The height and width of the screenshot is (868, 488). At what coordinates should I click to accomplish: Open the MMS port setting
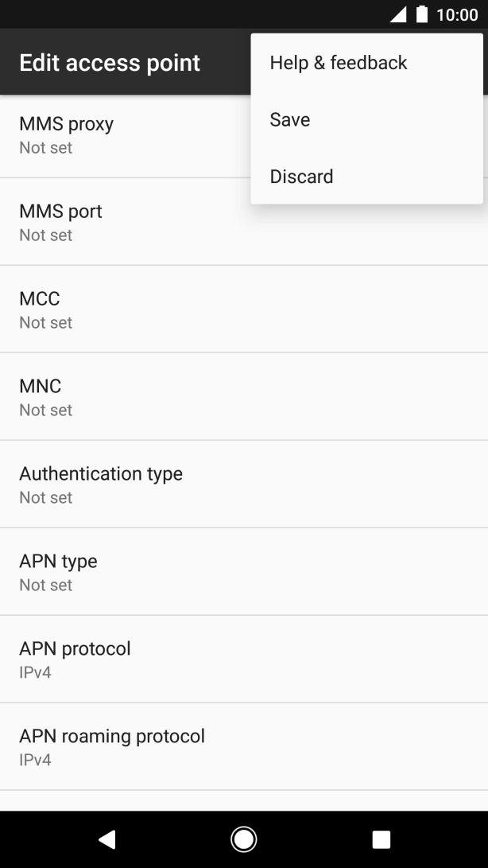pyautogui.click(x=244, y=222)
